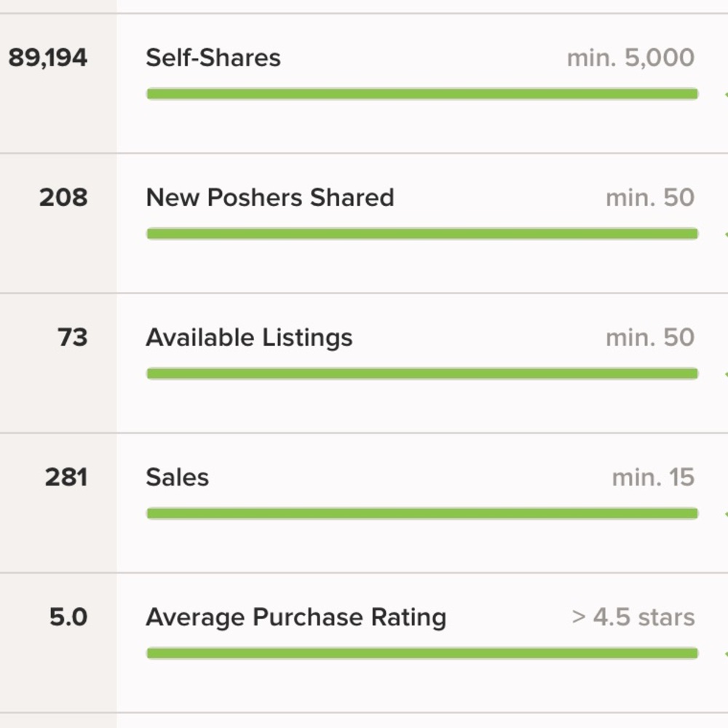Viewport: 728px width, 728px height.
Task: Click the min. 15 sales requirement
Action: pyautogui.click(x=653, y=478)
